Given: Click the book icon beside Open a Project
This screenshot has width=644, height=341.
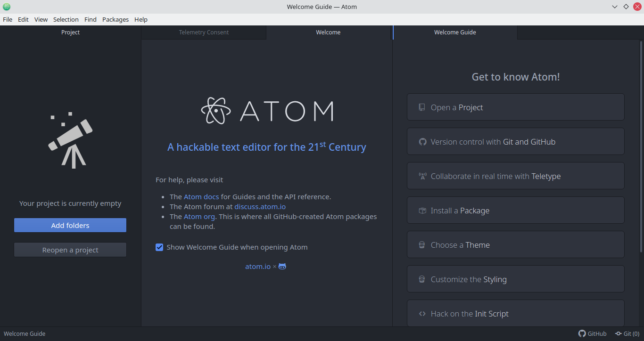Looking at the screenshot, I should [422, 107].
